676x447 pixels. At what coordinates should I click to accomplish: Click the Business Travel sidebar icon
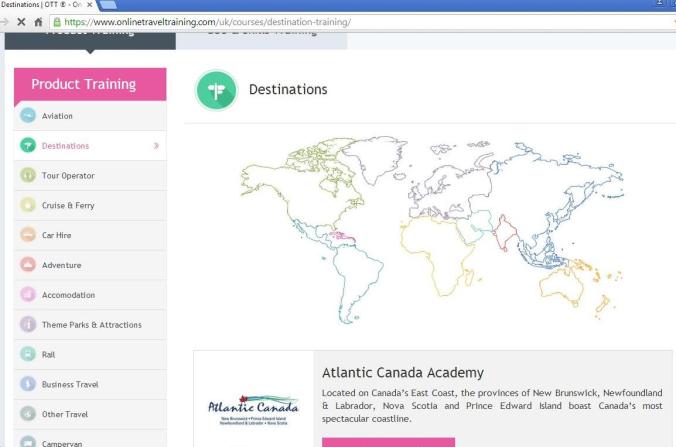pos(28,384)
